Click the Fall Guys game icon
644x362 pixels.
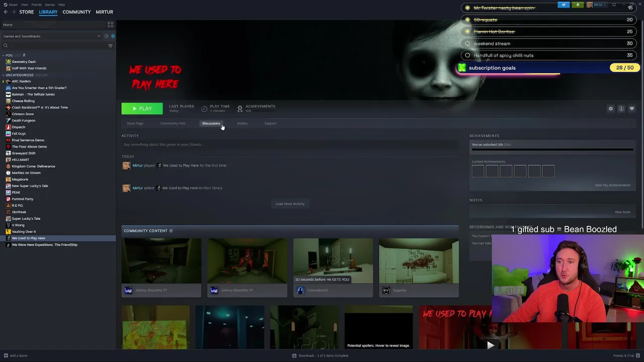[x=8, y=134]
